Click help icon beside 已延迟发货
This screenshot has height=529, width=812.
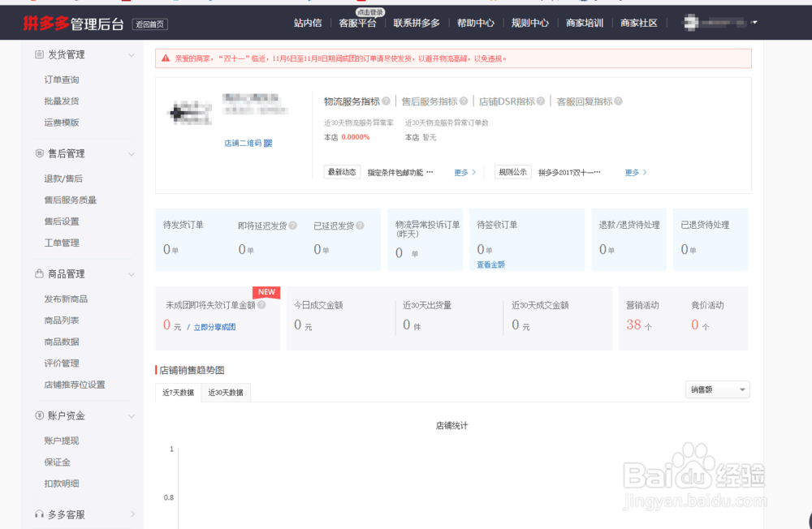[x=360, y=226]
